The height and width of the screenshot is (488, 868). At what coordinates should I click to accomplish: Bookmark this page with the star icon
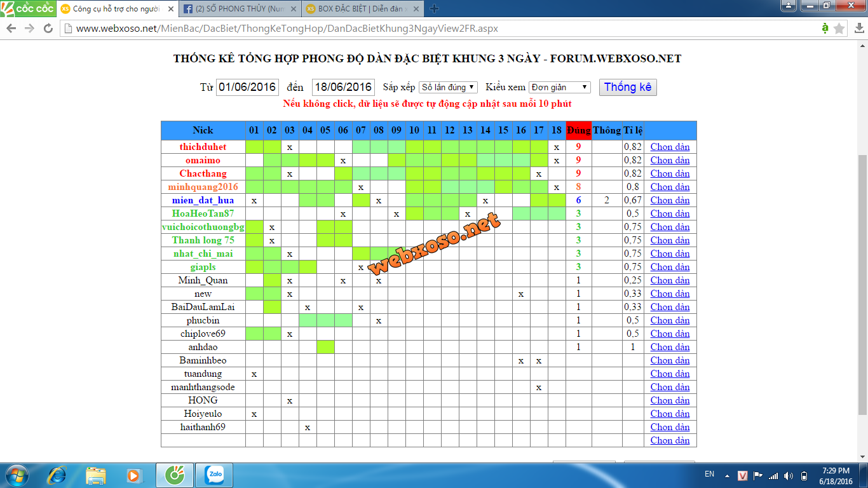pyautogui.click(x=839, y=29)
